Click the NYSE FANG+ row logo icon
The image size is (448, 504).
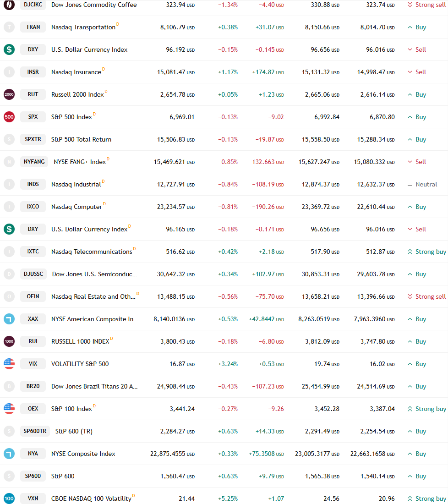pos(9,162)
